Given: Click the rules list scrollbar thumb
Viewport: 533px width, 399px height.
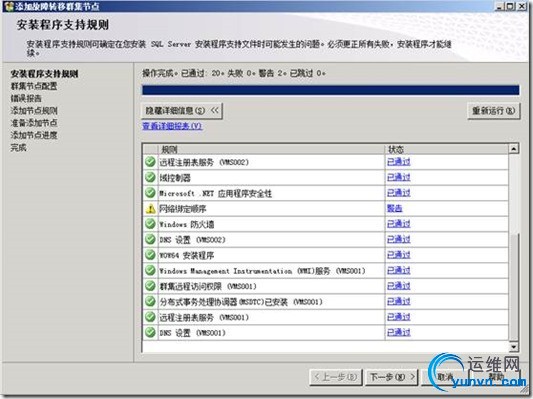Looking at the screenshot, I should [514, 287].
